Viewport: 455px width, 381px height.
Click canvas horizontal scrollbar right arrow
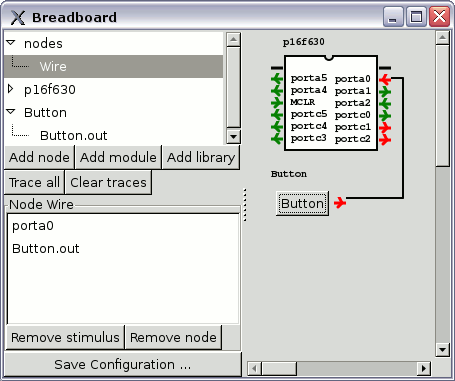click(x=424, y=369)
